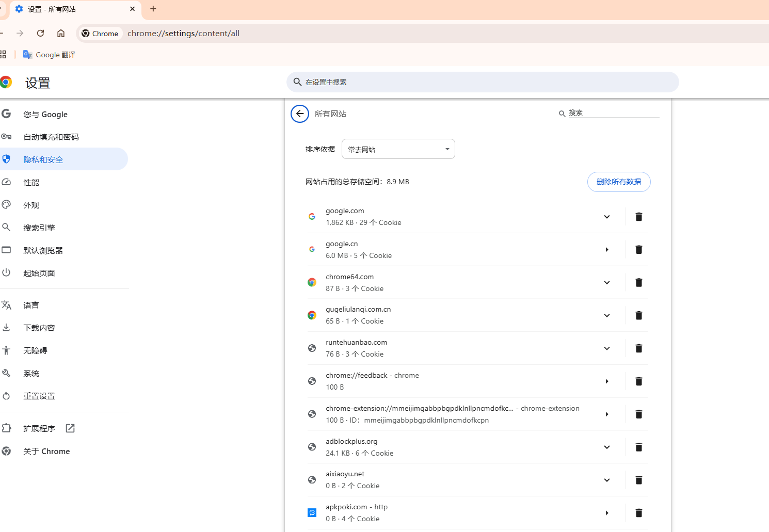
Task: Open apkpoki.com details arrow
Action: coord(607,513)
